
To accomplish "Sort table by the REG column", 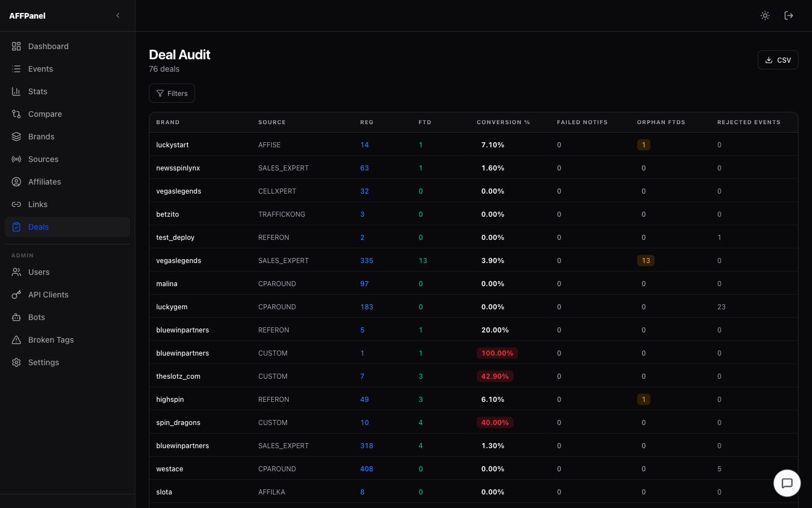I will 367,122.
